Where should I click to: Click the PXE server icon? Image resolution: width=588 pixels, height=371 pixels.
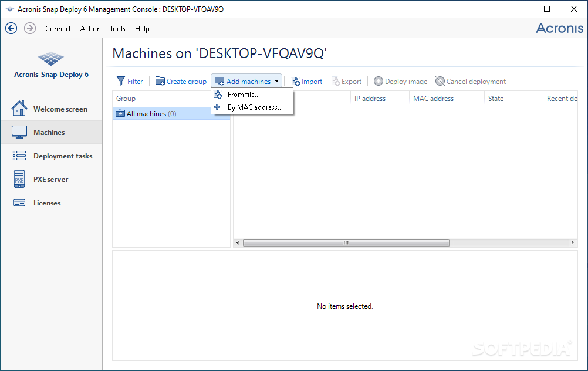(19, 179)
